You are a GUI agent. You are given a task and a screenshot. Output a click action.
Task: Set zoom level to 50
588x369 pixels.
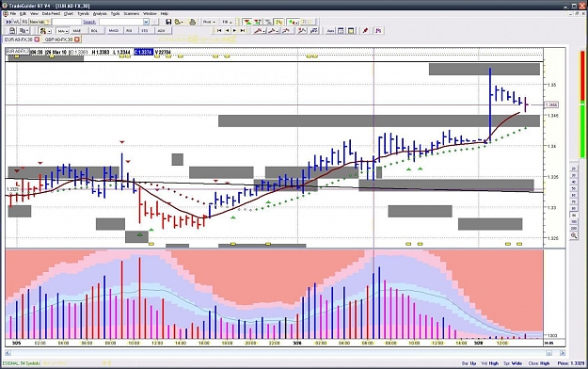pos(573,188)
